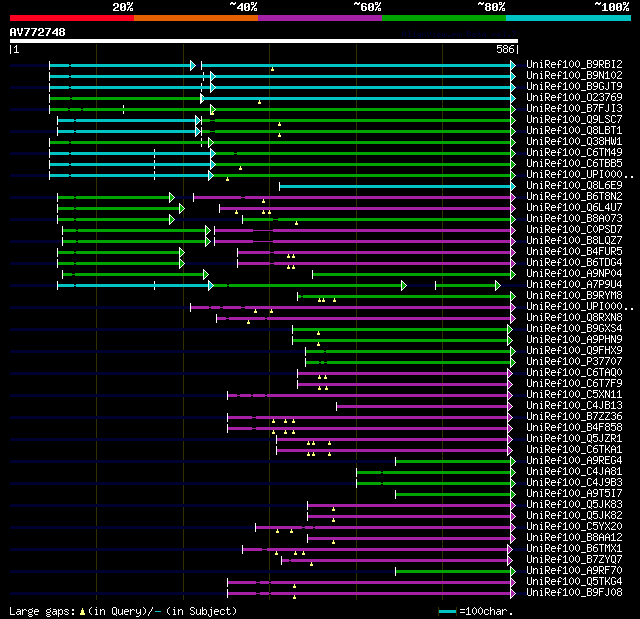Viewport: 640px width, 619px height.
Task: Select the UniRef100_Q9LSC7 entry
Action: [574, 120]
